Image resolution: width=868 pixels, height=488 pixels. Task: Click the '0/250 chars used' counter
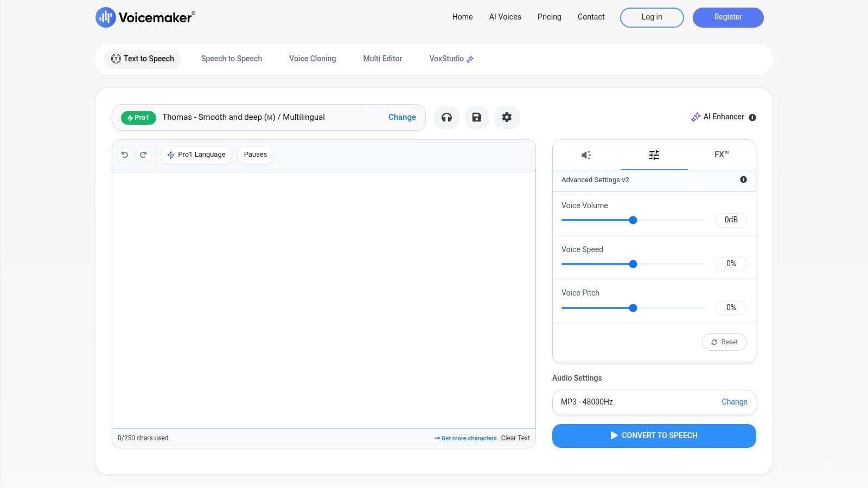(143, 438)
